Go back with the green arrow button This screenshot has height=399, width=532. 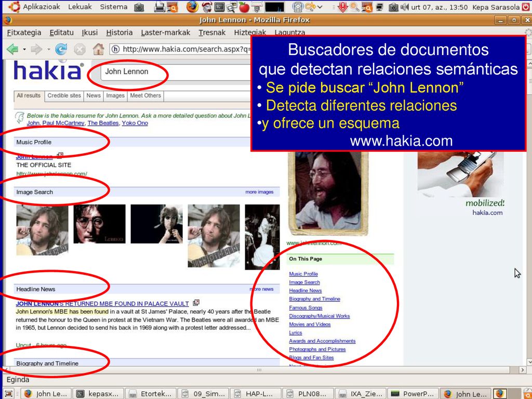click(x=12, y=49)
